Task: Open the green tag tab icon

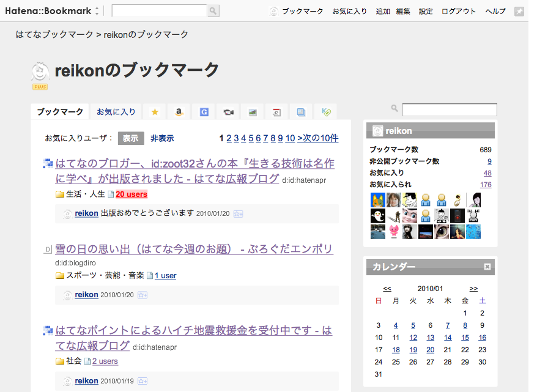Action: [x=326, y=112]
